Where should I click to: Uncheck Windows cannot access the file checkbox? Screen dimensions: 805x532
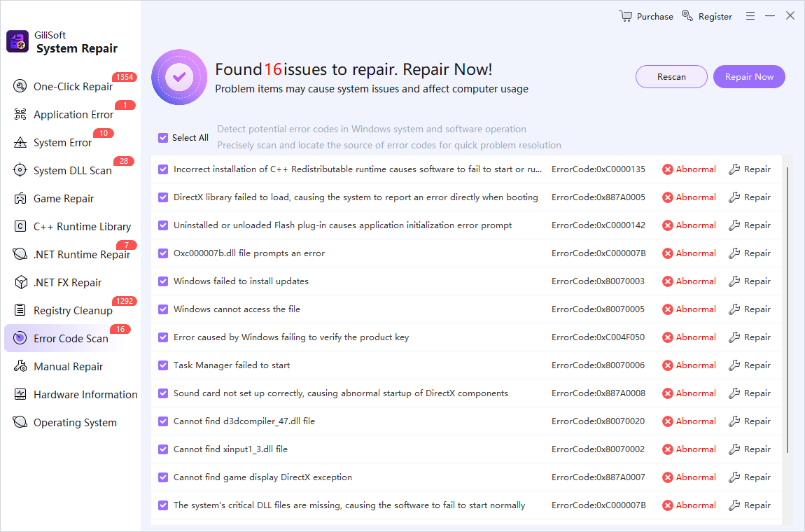pyautogui.click(x=163, y=309)
